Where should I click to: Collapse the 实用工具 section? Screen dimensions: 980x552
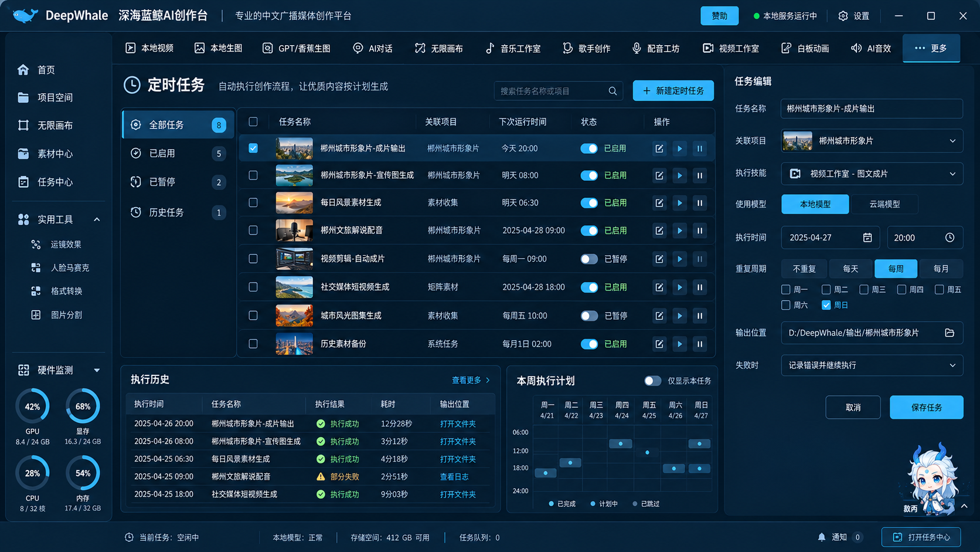(97, 219)
